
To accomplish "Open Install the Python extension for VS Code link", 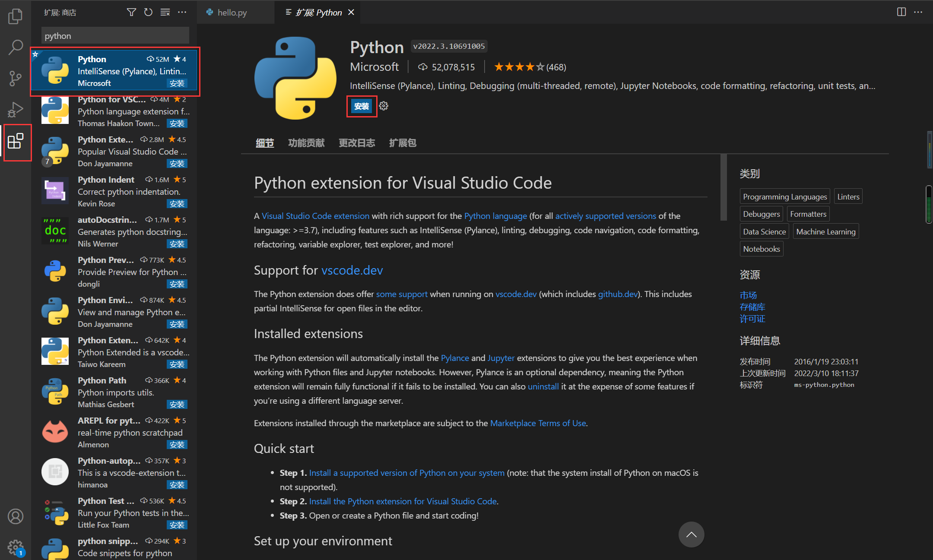I will pos(403,501).
